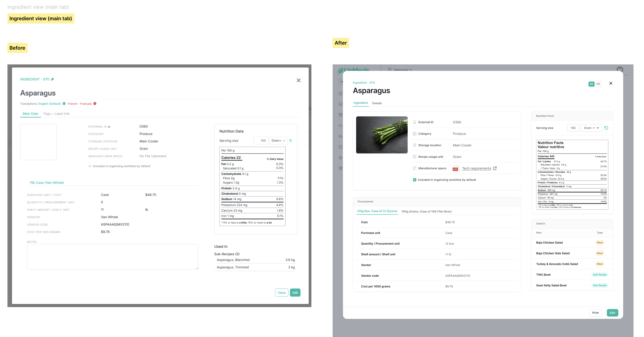Open Baja Chicken Salad in Used in list

pos(572,243)
